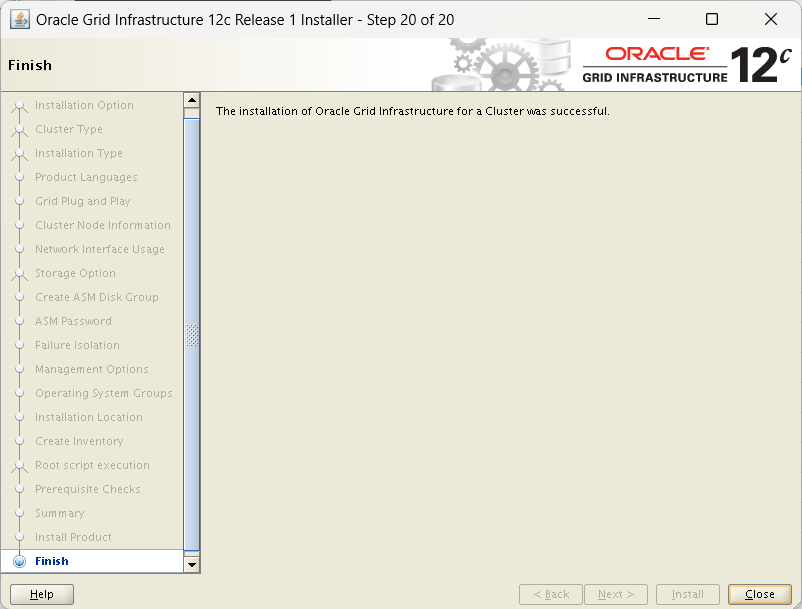Select Grid Plug and Play step
Screen dimensions: 802x609
coord(82,201)
